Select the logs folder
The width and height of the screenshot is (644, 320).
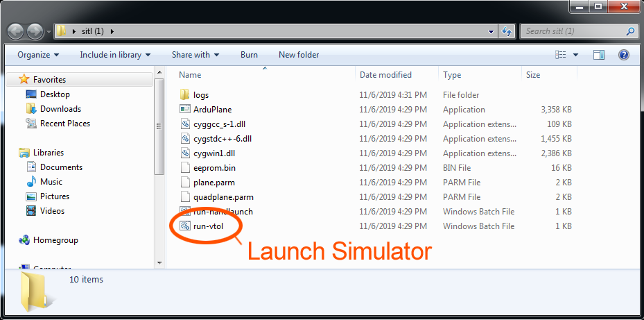coord(201,95)
